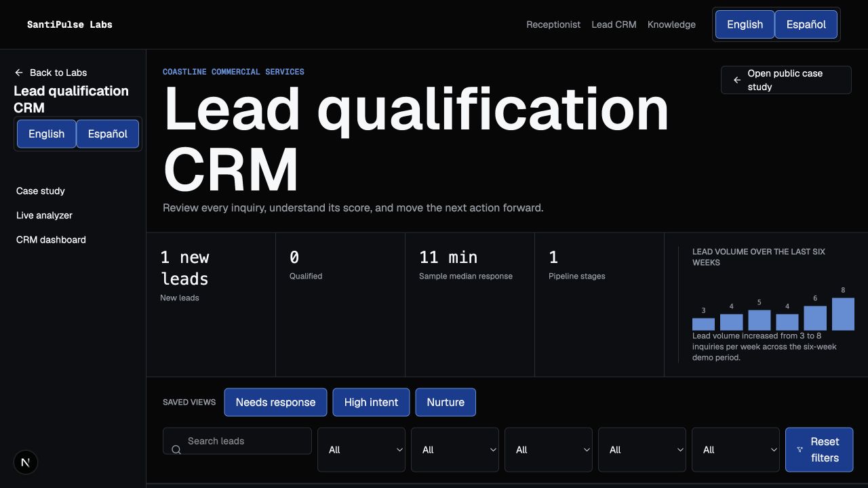The image size is (868, 488).
Task: Switch to English in the top header
Action: click(745, 24)
